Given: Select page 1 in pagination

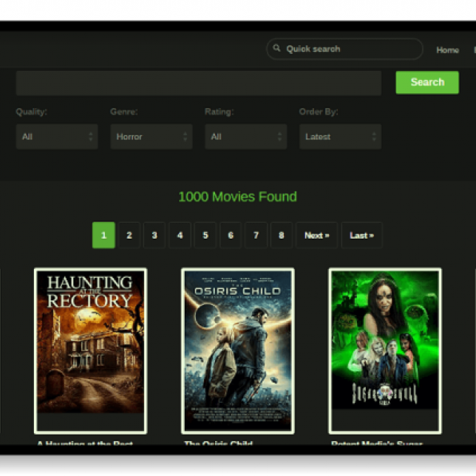Looking at the screenshot, I should click(103, 235).
